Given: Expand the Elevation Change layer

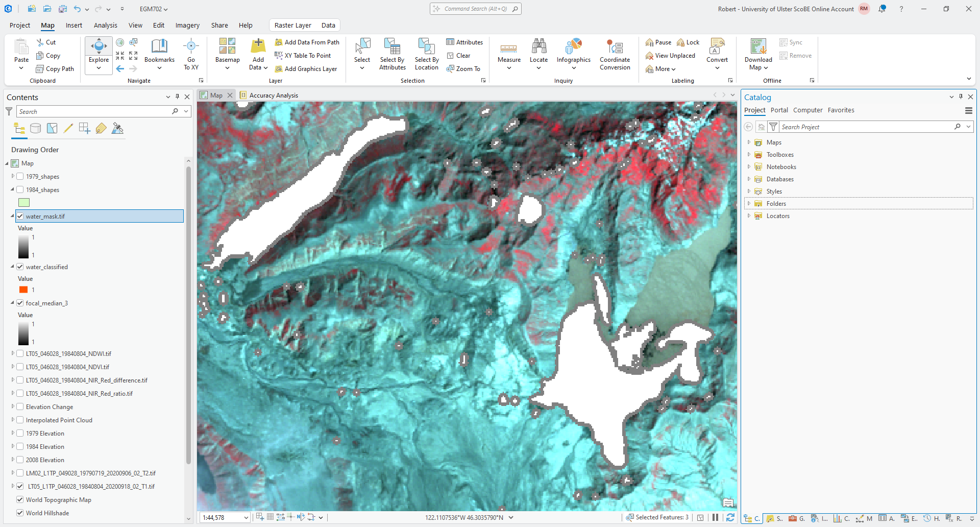Looking at the screenshot, I should (x=13, y=407).
